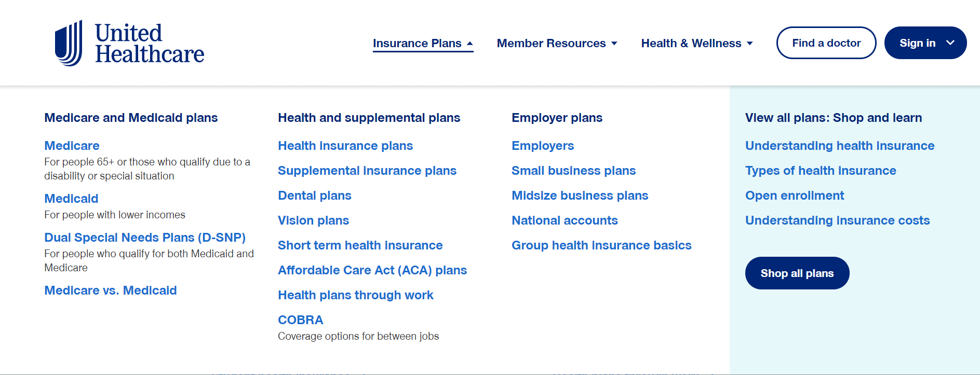Select Dental plans link
Image resolution: width=980 pixels, height=375 pixels.
coord(315,196)
